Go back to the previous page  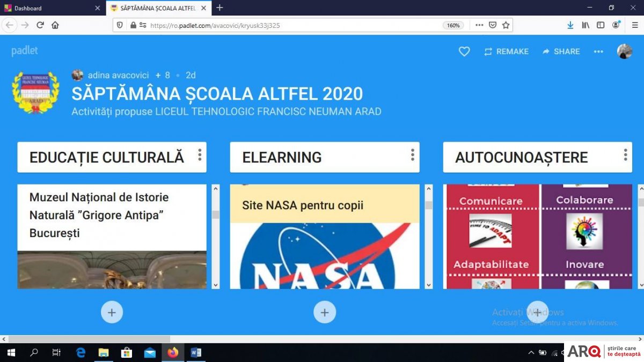[x=10, y=25]
